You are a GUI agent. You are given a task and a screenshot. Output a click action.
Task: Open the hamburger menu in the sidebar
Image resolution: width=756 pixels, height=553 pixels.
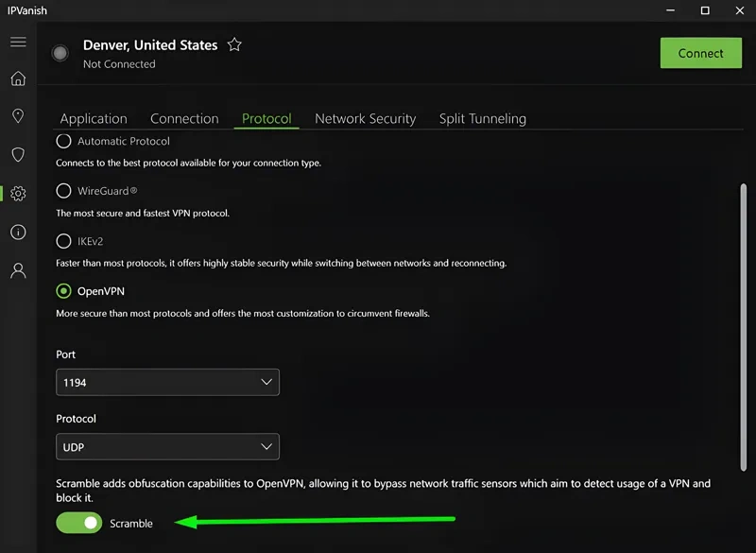(x=18, y=42)
